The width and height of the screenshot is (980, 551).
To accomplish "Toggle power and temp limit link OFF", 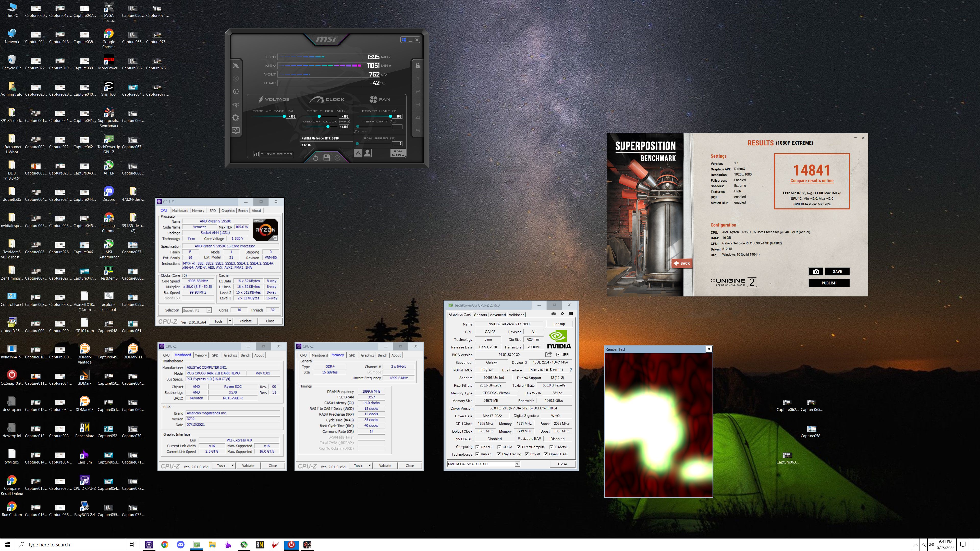I will [x=361, y=131].
